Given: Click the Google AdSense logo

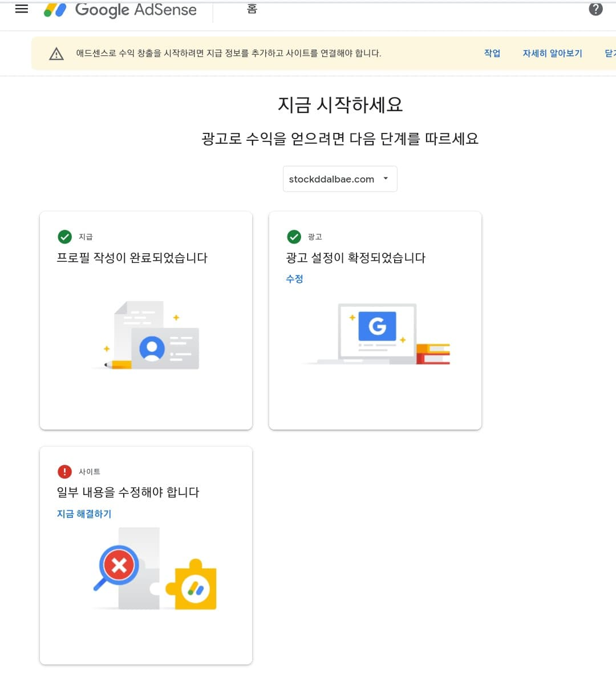Looking at the screenshot, I should pyautogui.click(x=137, y=9).
